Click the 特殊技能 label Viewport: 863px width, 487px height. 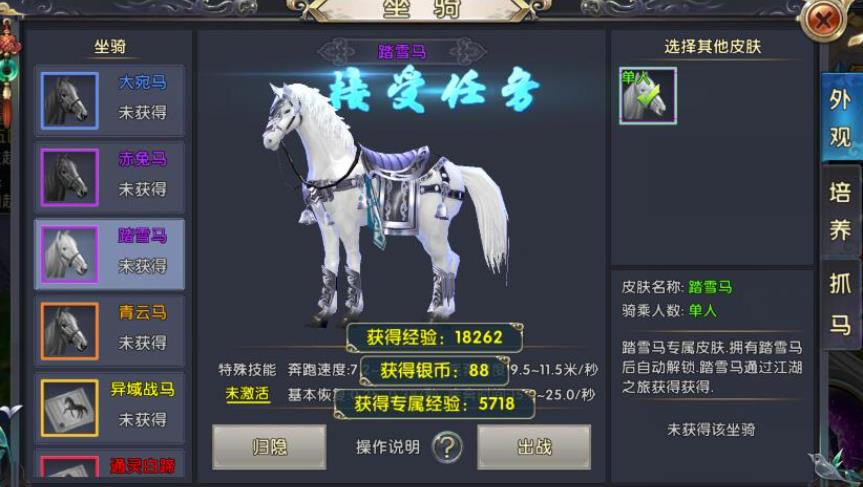(247, 369)
